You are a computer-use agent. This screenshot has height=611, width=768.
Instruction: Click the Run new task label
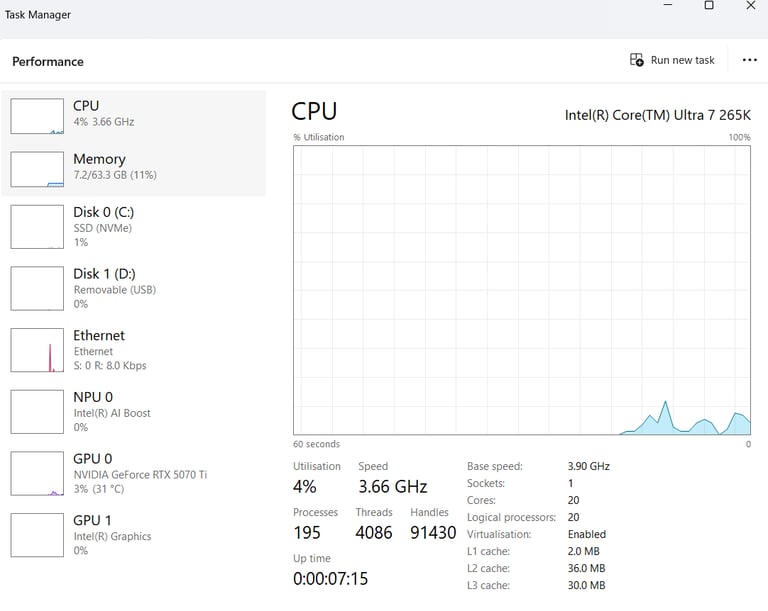coord(682,60)
